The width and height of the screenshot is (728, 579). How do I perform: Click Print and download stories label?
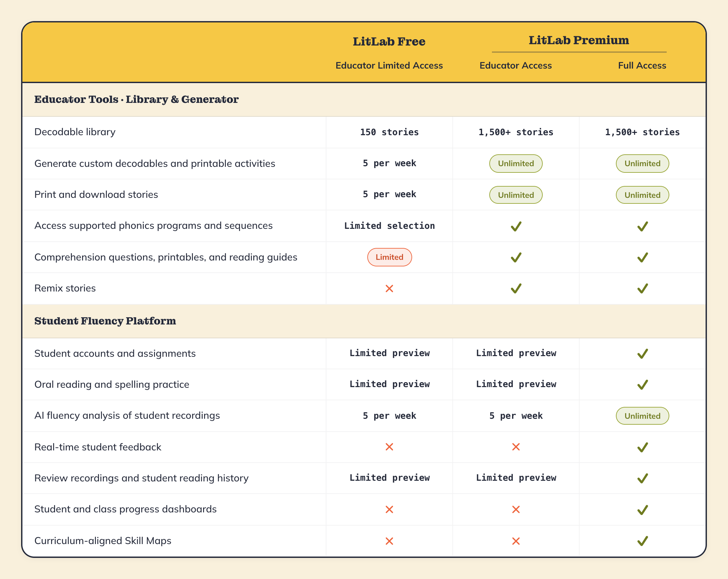pos(96,195)
